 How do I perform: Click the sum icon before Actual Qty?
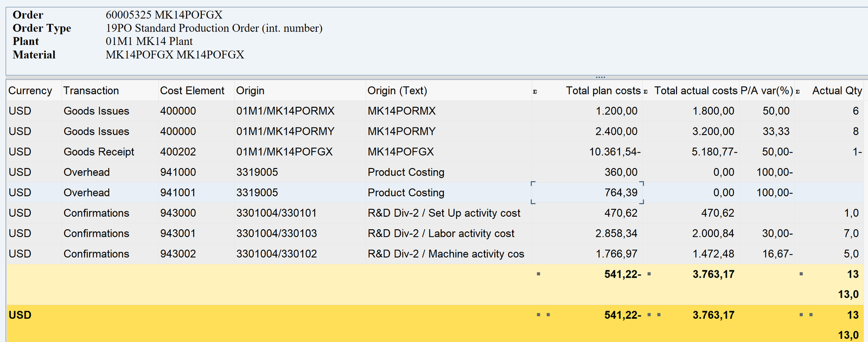coord(798,92)
